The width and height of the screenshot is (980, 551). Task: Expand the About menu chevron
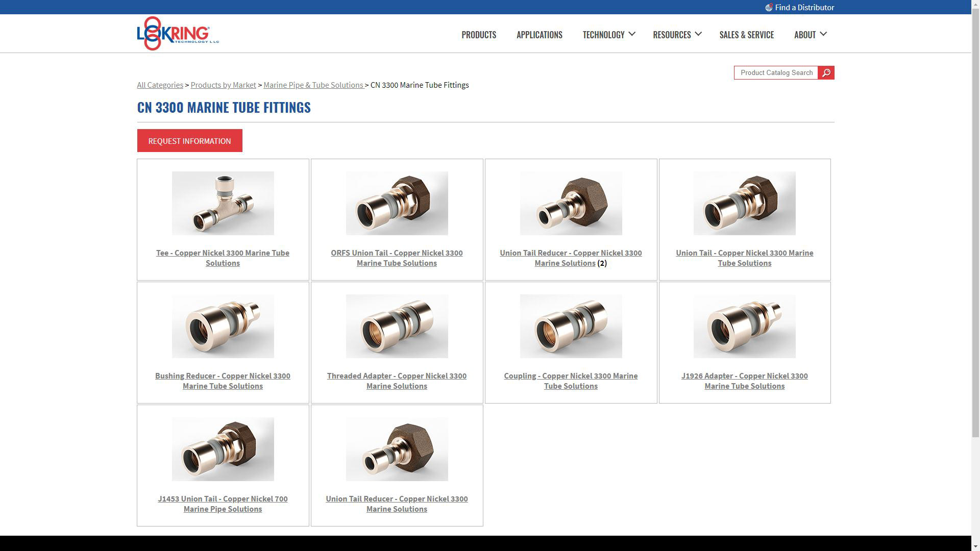[823, 34]
